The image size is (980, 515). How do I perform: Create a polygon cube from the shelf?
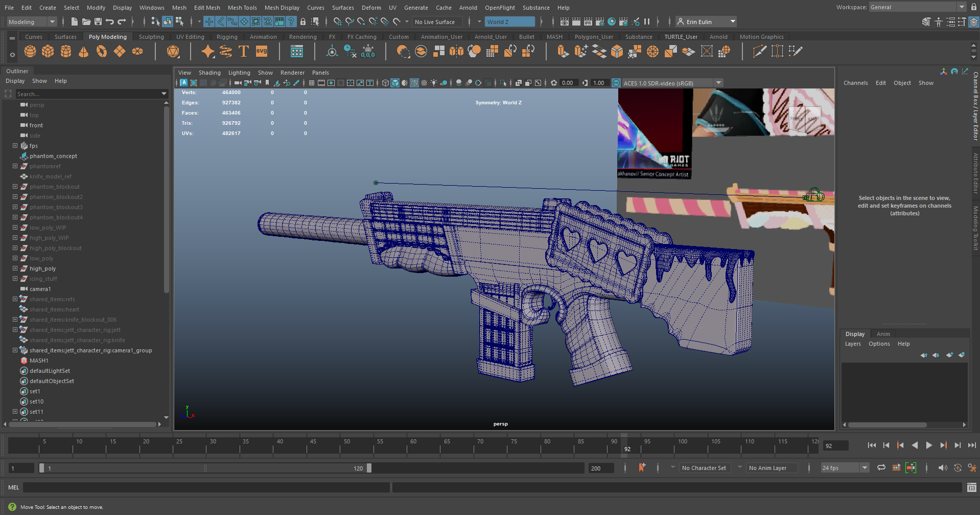tap(48, 52)
